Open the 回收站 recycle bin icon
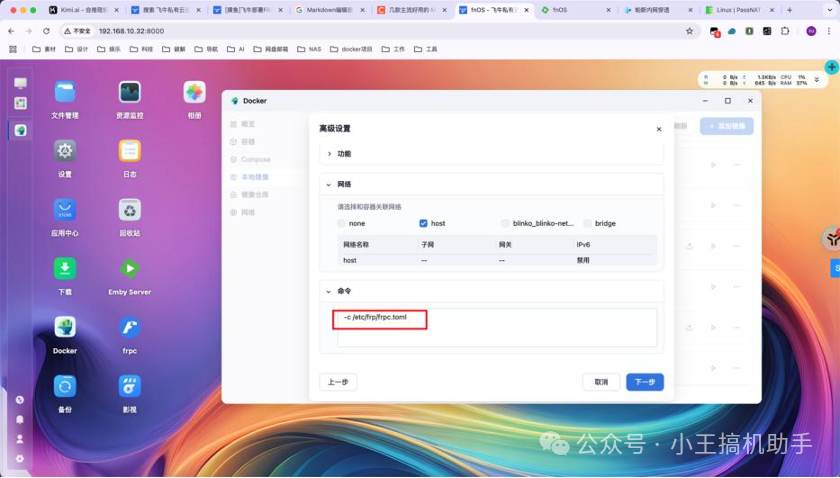840x478 pixels. pyautogui.click(x=129, y=210)
